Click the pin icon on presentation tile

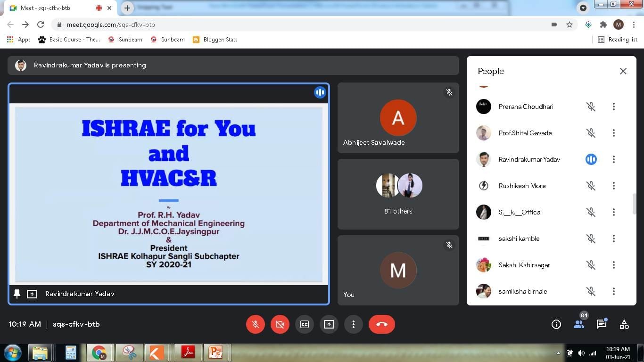pyautogui.click(x=17, y=294)
